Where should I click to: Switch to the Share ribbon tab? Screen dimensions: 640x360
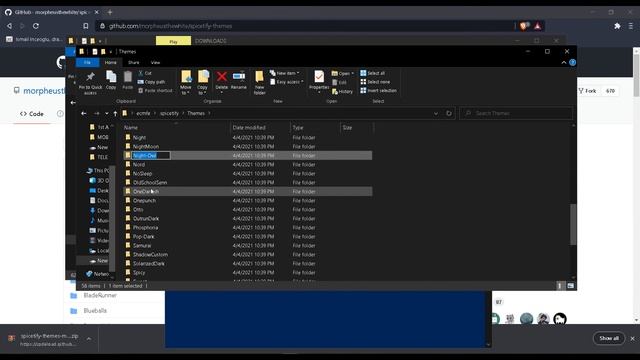pos(133,62)
